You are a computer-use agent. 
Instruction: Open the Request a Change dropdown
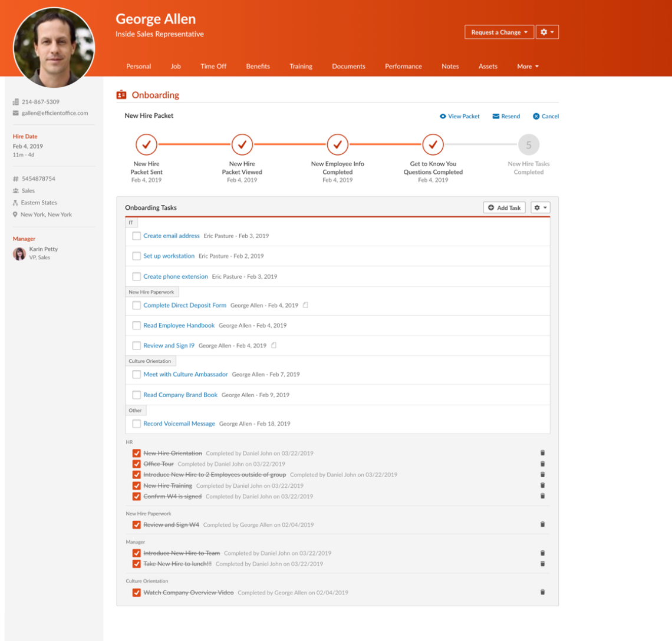(x=499, y=32)
